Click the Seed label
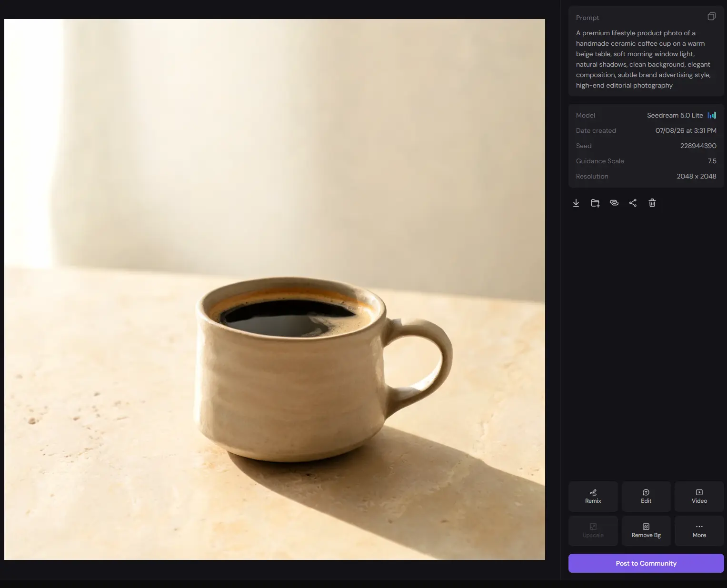Viewport: 727px width, 588px height. (584, 146)
